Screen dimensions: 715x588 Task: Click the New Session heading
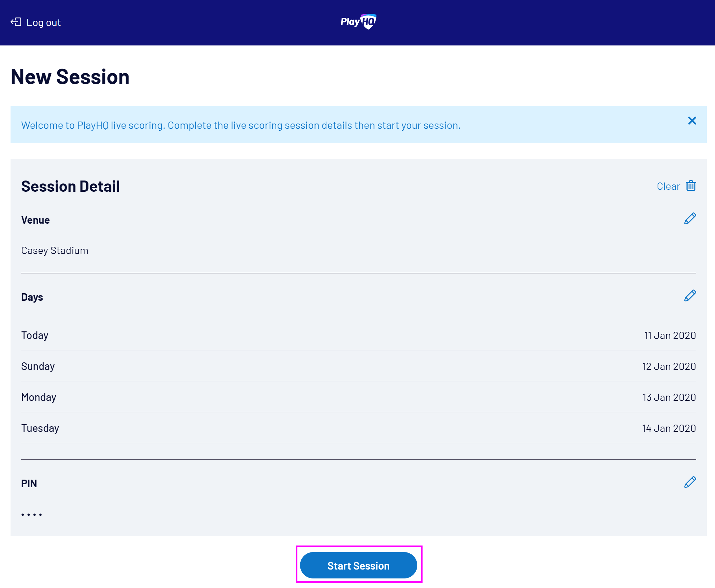(70, 76)
